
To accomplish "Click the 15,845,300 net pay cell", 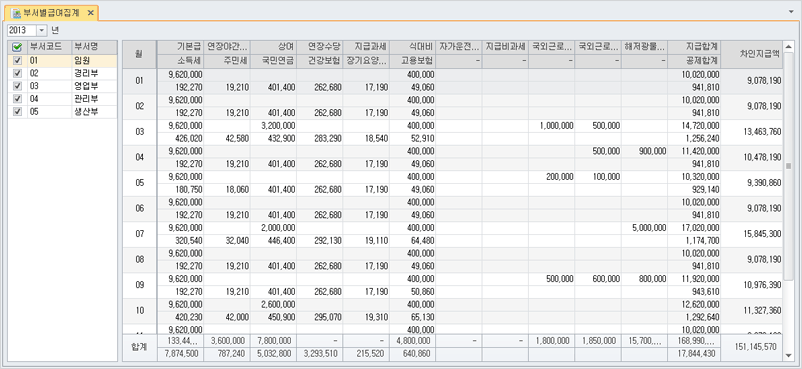I will click(x=752, y=234).
